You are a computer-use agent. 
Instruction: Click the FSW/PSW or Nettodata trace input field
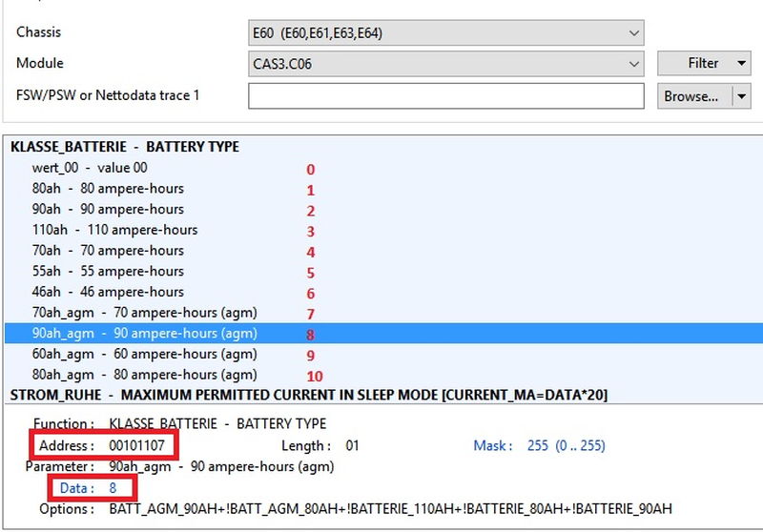pos(445,96)
